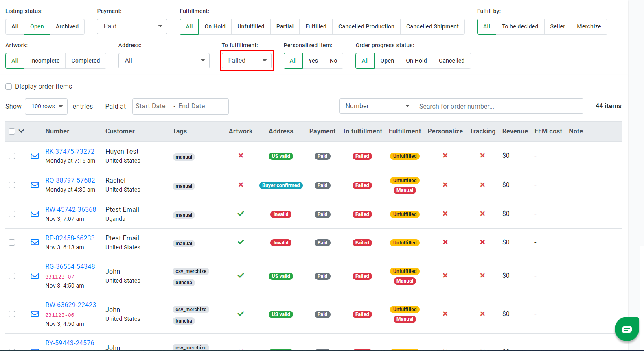Click the Search for order number field
Screen dimensions: 644x351
[499, 106]
